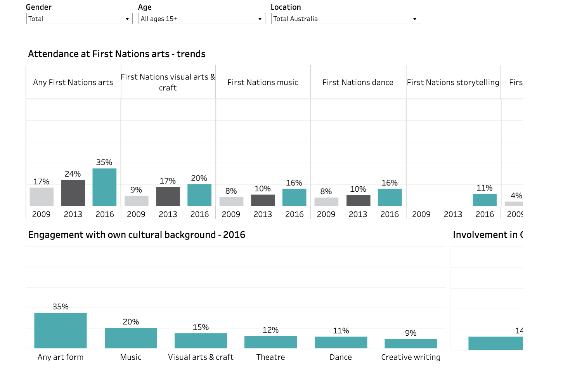The width and height of the screenshot is (582, 392).
Task: Select the First Nations storytelling header
Action: tap(453, 82)
